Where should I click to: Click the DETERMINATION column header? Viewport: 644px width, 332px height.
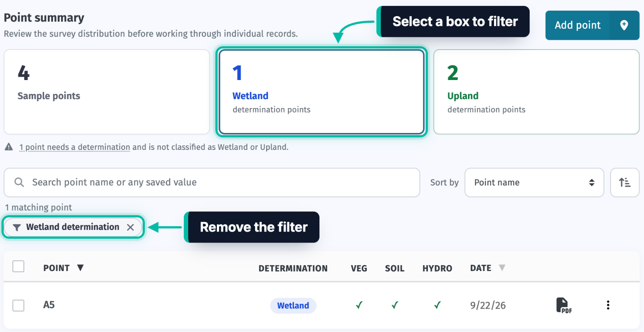(293, 268)
